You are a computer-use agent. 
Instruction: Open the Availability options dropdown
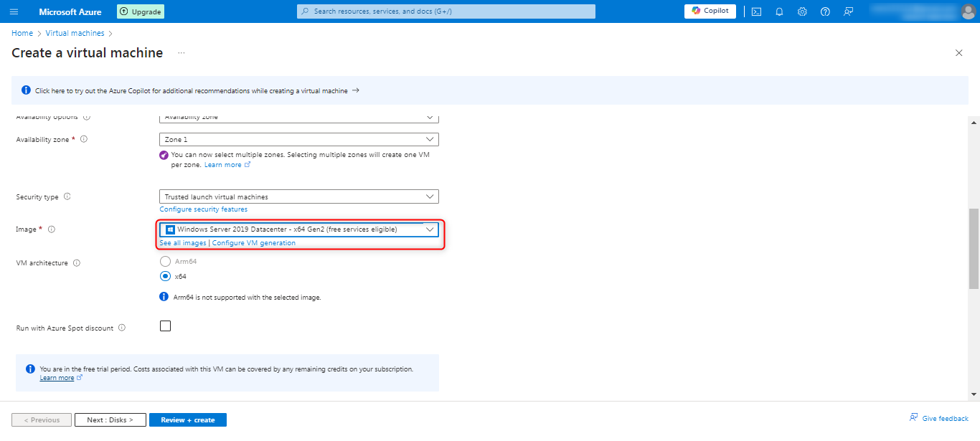click(x=298, y=118)
